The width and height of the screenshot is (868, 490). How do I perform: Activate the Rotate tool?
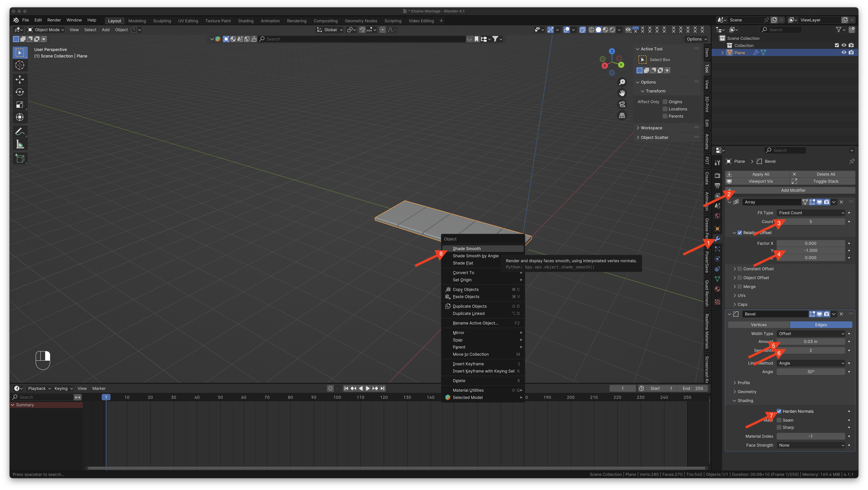tap(20, 92)
